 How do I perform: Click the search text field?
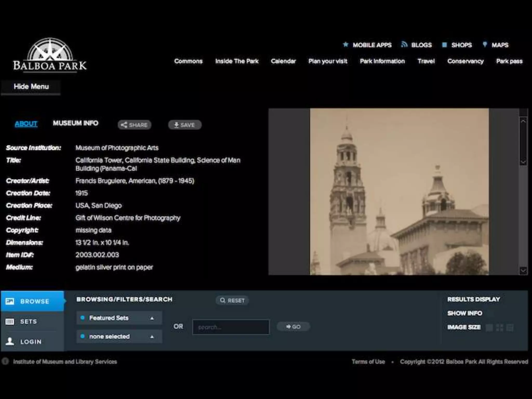click(x=231, y=327)
